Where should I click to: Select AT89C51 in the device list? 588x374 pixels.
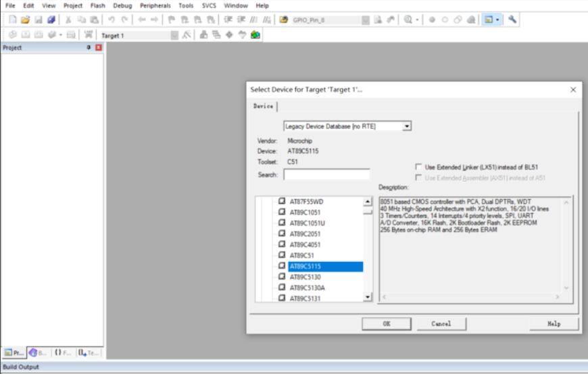(301, 256)
